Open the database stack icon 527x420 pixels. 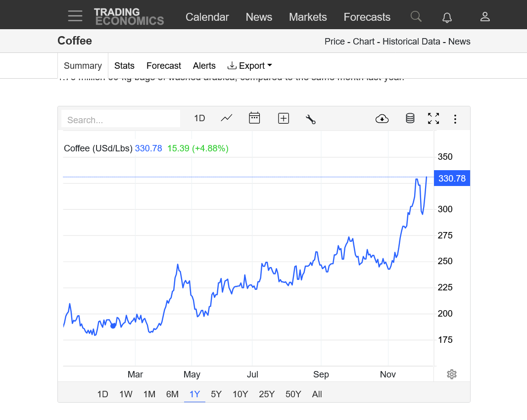[410, 118]
